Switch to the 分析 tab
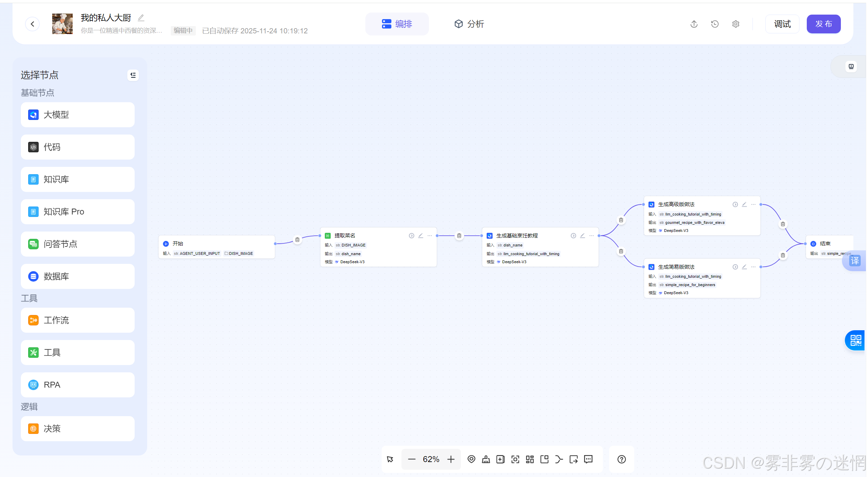 pos(469,24)
